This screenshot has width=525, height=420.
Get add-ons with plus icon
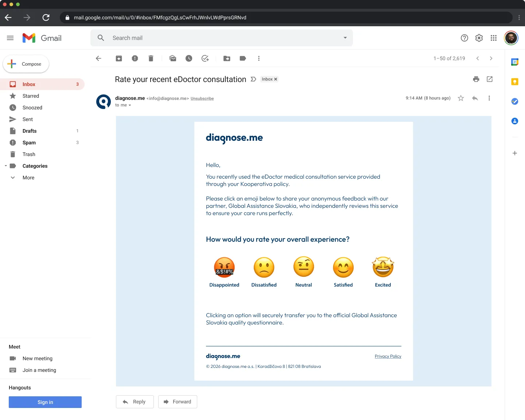(x=515, y=153)
